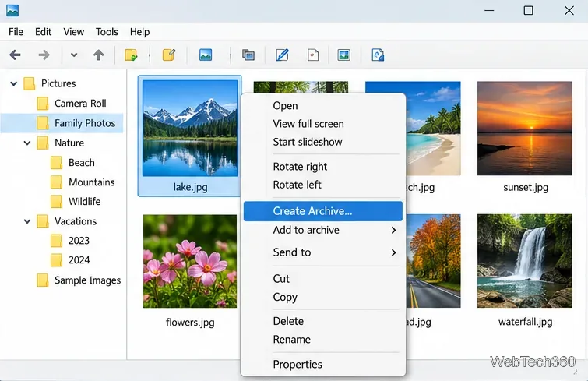Collapse the Vacations folder chevron
Image resolution: width=588 pixels, height=381 pixels.
click(27, 221)
